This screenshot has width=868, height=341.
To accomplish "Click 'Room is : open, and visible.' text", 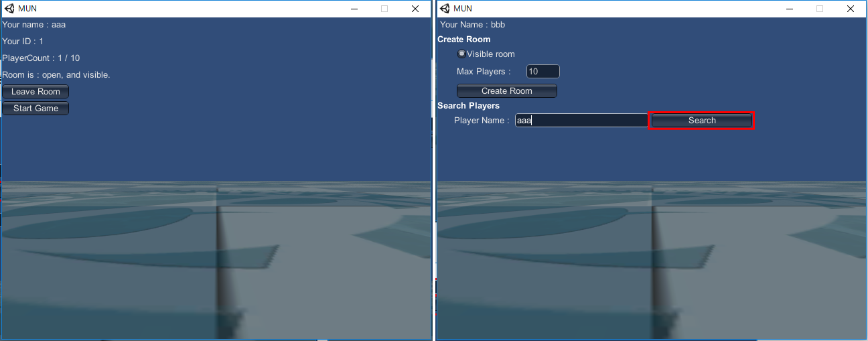I will pos(56,75).
